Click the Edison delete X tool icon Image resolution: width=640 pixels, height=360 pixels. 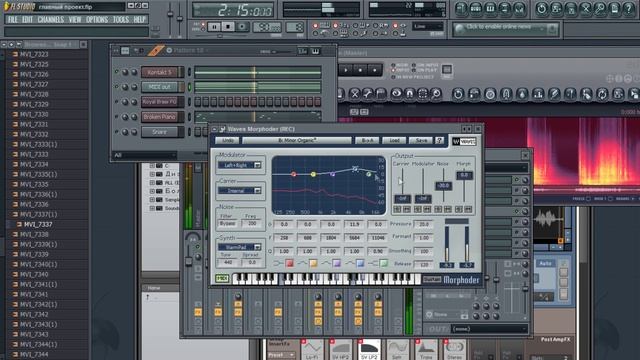point(355,94)
